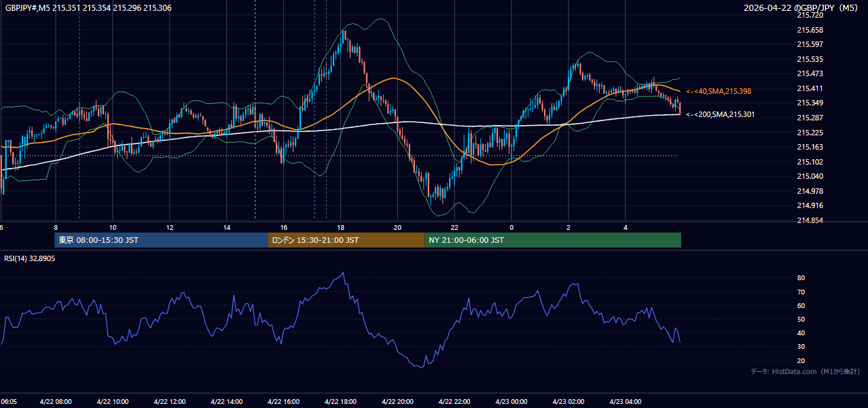Screen dimensions: 868x408
Task: Click price axis value 214.978
Action: click(x=810, y=191)
